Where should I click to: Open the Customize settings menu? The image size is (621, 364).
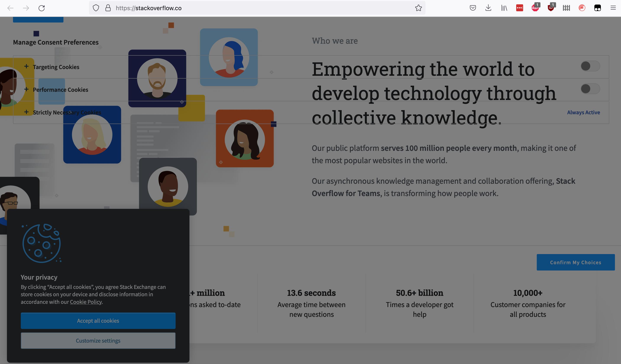[98, 341]
